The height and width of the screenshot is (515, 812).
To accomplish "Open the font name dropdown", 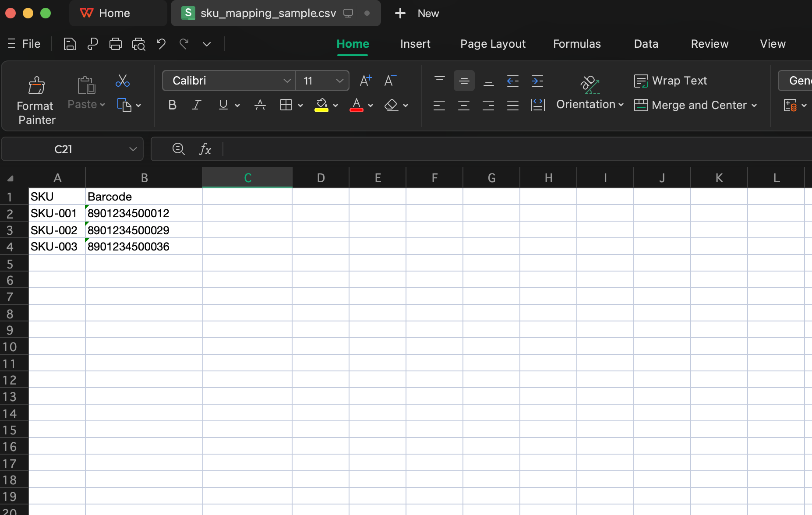I will pos(287,81).
